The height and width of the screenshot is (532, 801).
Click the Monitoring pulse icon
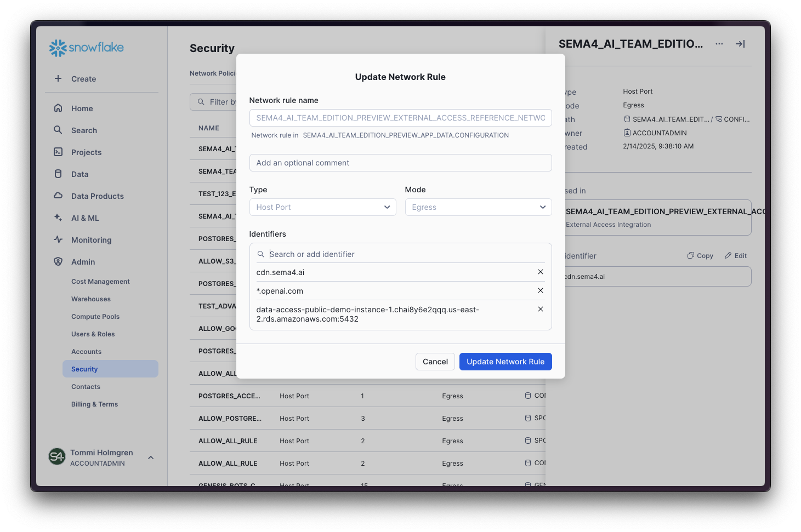click(x=58, y=239)
